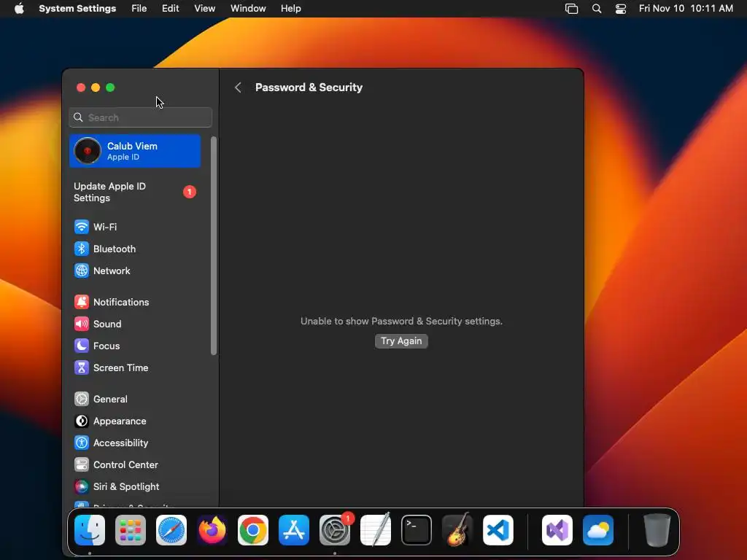Click the sidebar scrollbar

click(x=214, y=246)
